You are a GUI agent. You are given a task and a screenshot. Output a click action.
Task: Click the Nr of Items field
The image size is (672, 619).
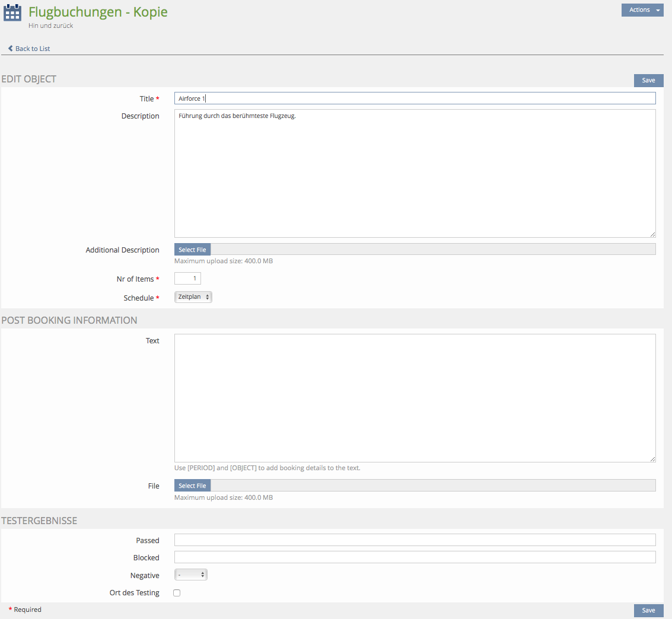pos(187,279)
